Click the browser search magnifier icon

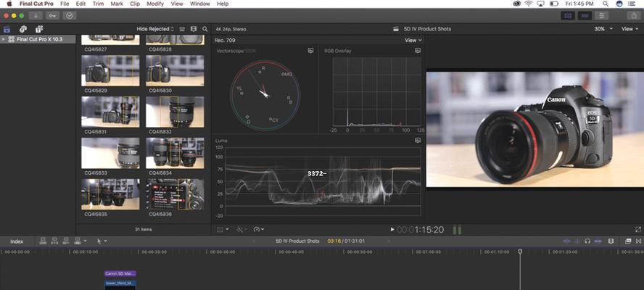pos(205,29)
